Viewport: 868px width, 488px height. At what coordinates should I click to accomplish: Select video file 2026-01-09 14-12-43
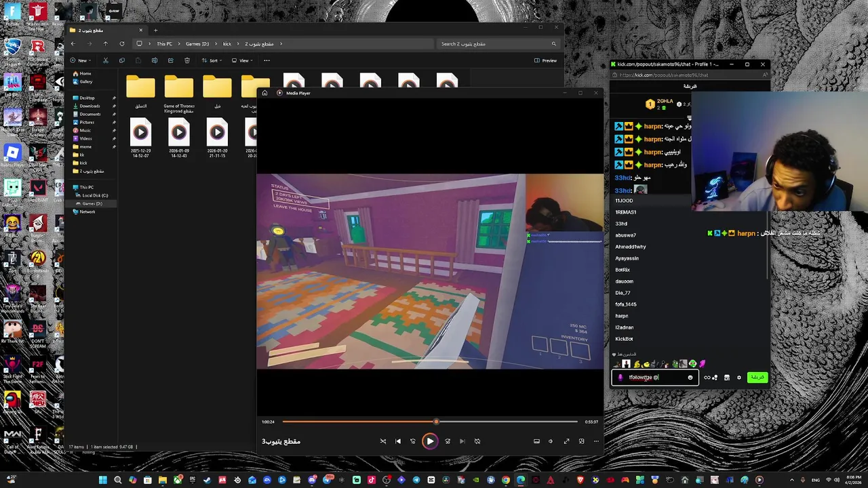click(x=179, y=138)
